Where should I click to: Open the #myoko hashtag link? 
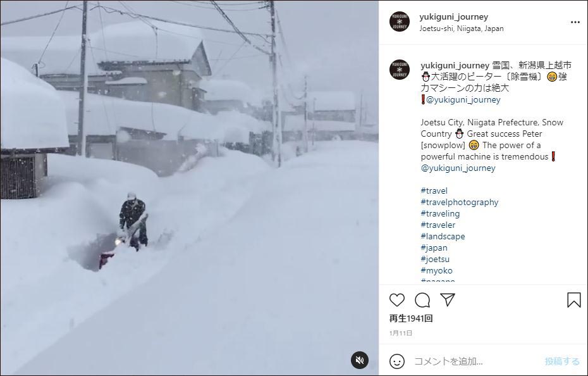(x=436, y=270)
